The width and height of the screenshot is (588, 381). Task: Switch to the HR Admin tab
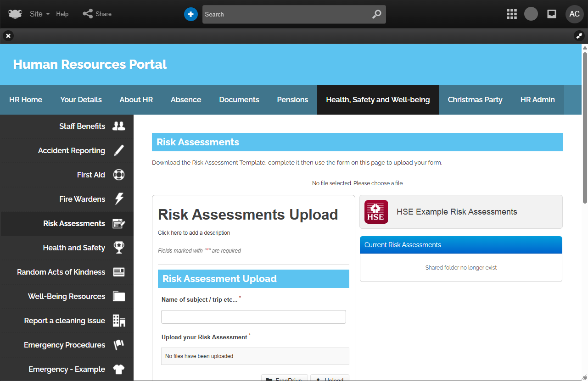538,99
